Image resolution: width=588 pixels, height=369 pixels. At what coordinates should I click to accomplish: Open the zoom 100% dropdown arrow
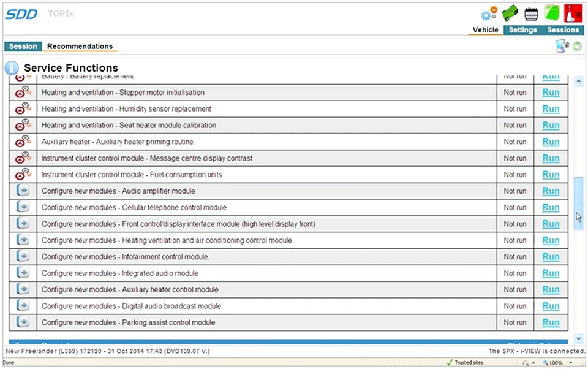click(x=571, y=363)
